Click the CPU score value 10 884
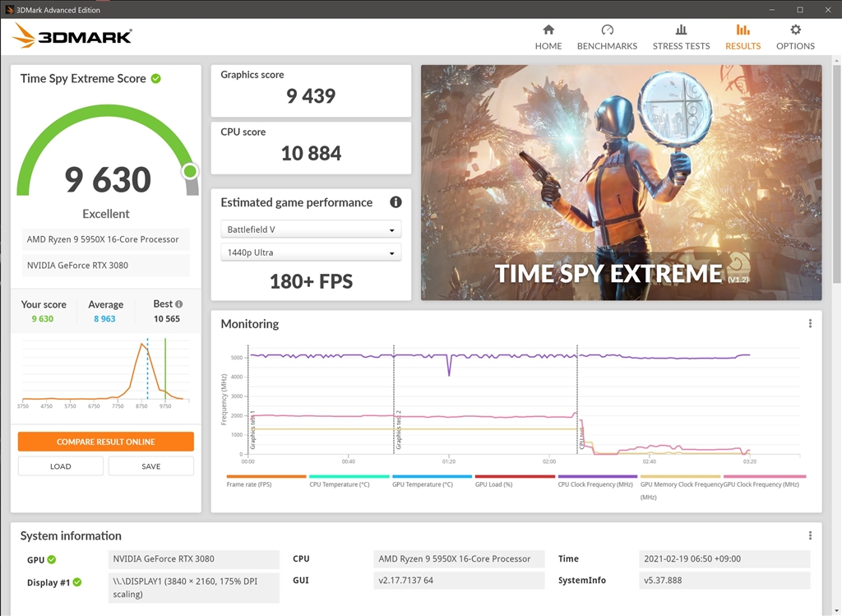Image resolution: width=842 pixels, height=616 pixels. pos(311,154)
